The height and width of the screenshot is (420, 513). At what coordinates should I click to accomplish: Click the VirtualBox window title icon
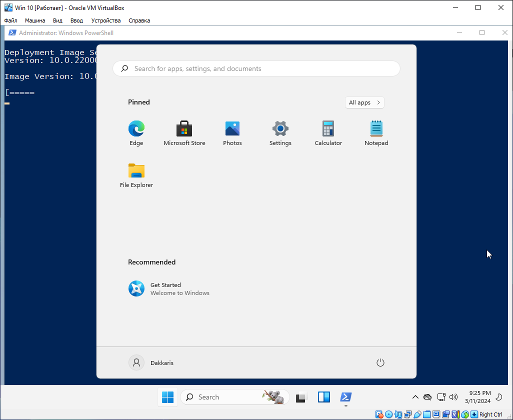(x=8, y=7)
